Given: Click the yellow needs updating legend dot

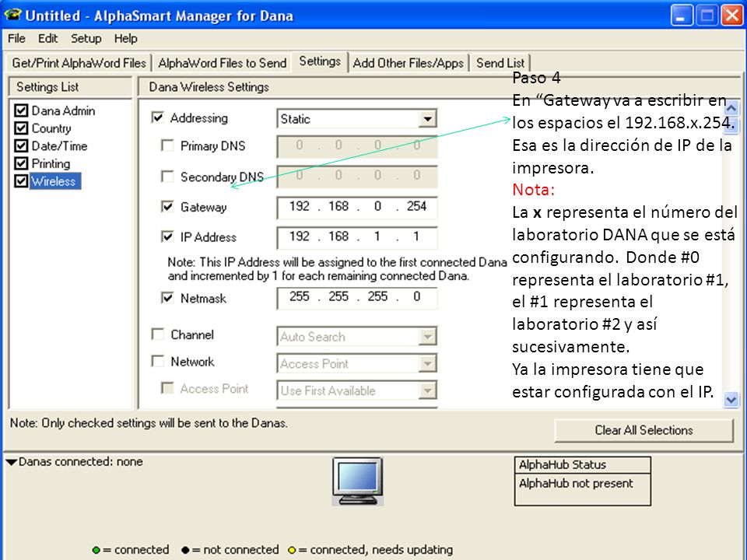Looking at the screenshot, I should 292,550.
